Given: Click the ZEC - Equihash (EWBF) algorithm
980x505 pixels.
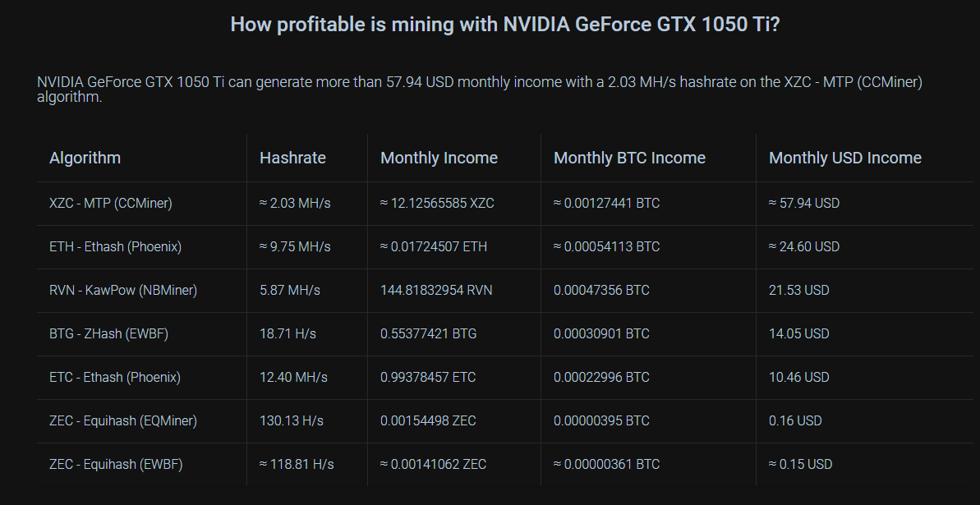Looking at the screenshot, I should (116, 464).
